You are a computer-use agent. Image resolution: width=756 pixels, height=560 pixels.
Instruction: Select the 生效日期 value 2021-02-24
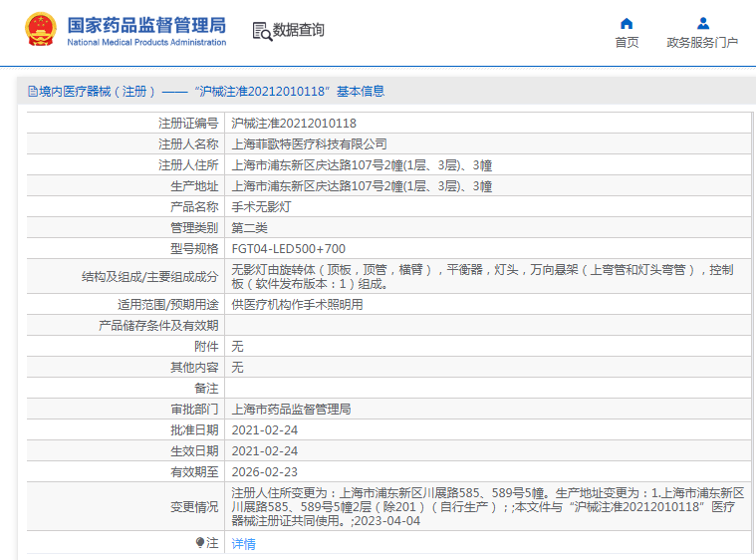tap(265, 451)
